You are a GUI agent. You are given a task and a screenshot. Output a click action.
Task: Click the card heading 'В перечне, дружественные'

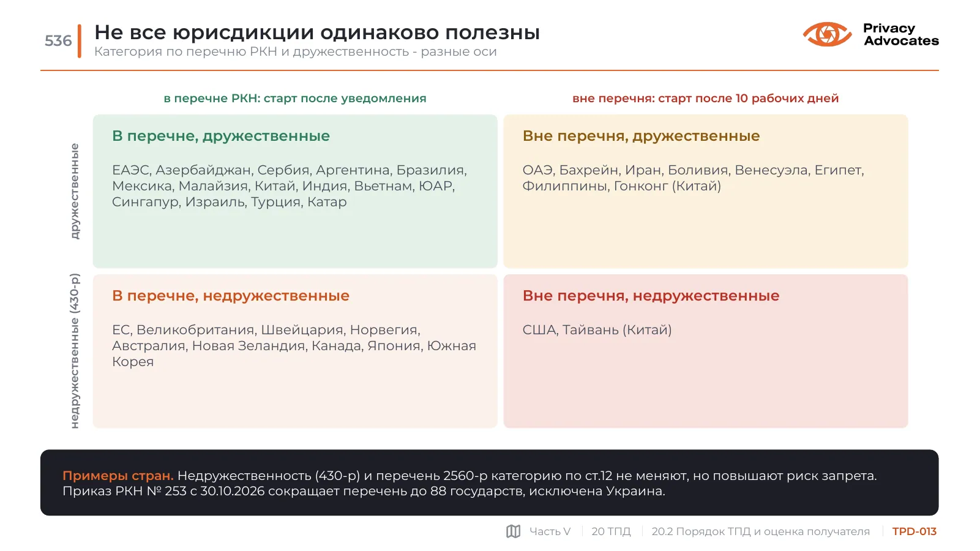coord(221,136)
